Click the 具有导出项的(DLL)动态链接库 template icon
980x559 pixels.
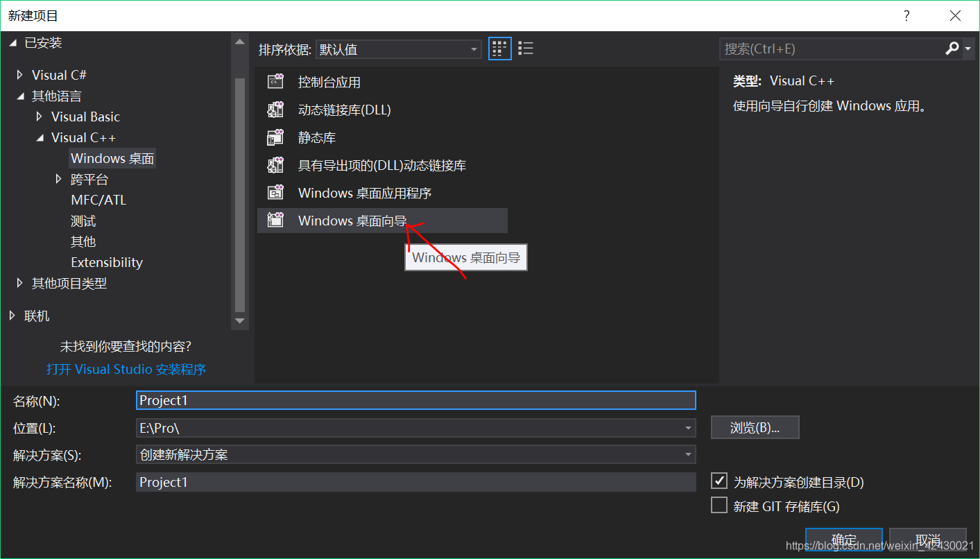[275, 165]
